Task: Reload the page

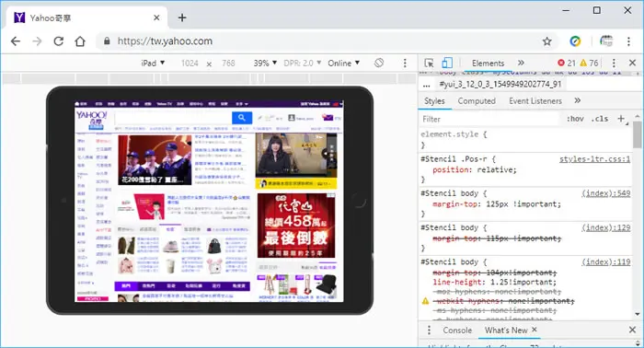Action: click(58, 41)
